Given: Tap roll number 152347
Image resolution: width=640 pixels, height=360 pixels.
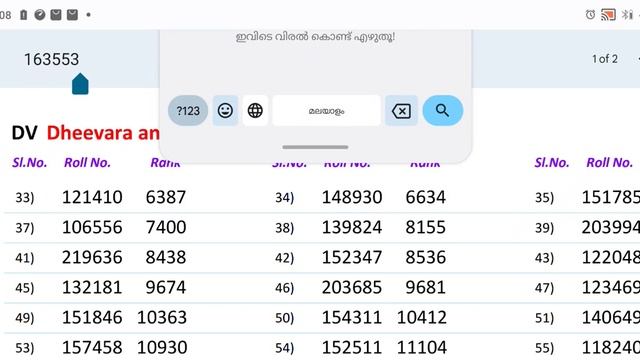Looking at the screenshot, I should (352, 257).
